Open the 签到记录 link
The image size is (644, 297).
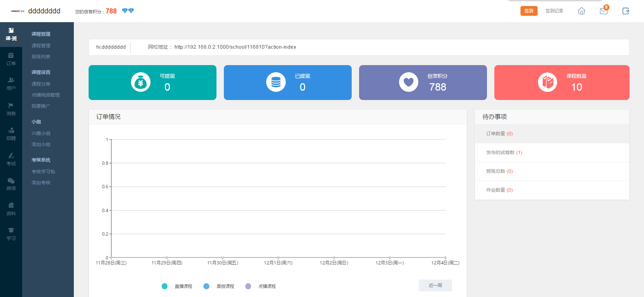pos(554,11)
